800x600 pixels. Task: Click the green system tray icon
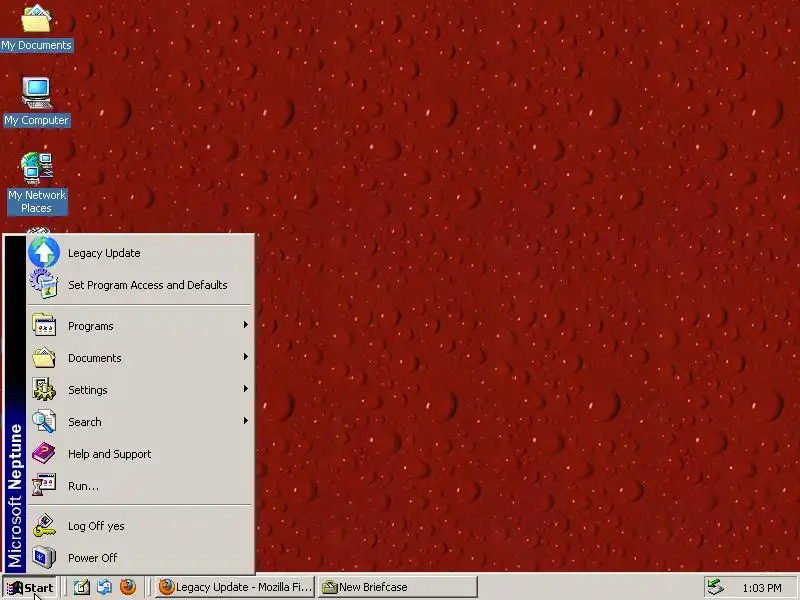point(715,587)
